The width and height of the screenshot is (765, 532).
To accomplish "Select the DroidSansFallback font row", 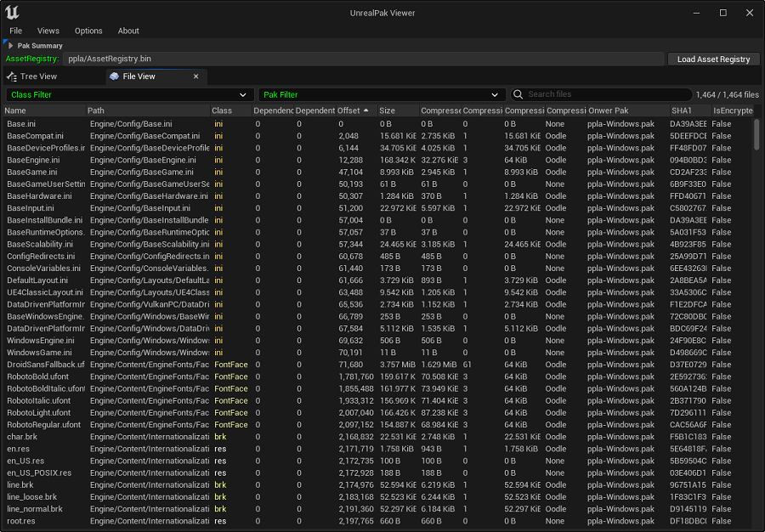I will coord(378,365).
